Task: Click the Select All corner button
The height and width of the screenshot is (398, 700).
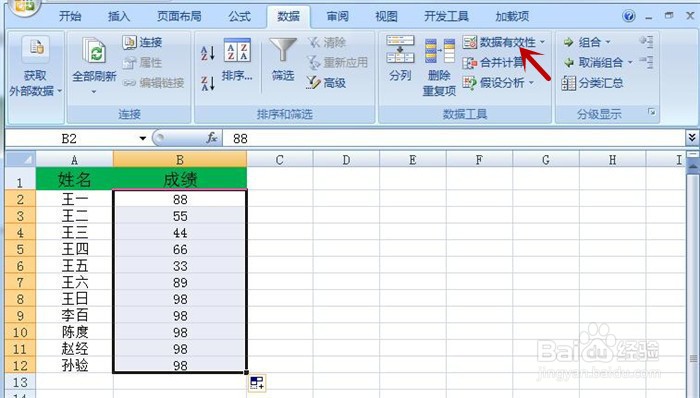Action: (21, 159)
